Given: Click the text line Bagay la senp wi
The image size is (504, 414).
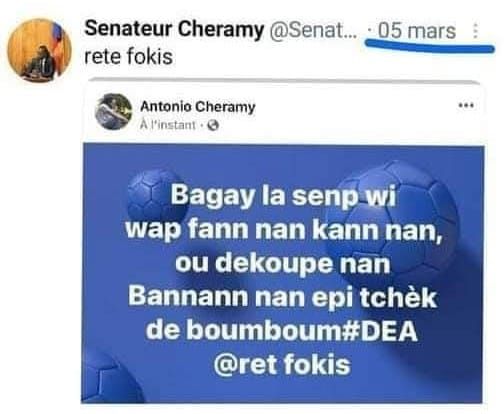Looking at the screenshot, I should [x=283, y=195].
